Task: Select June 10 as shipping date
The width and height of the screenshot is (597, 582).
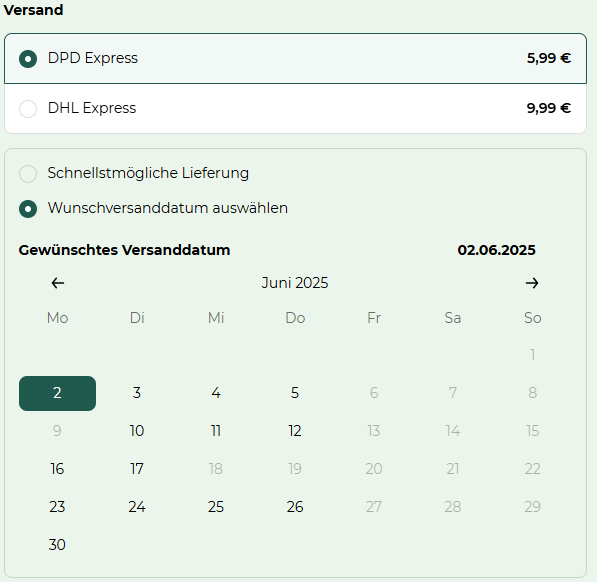Action: (137, 431)
